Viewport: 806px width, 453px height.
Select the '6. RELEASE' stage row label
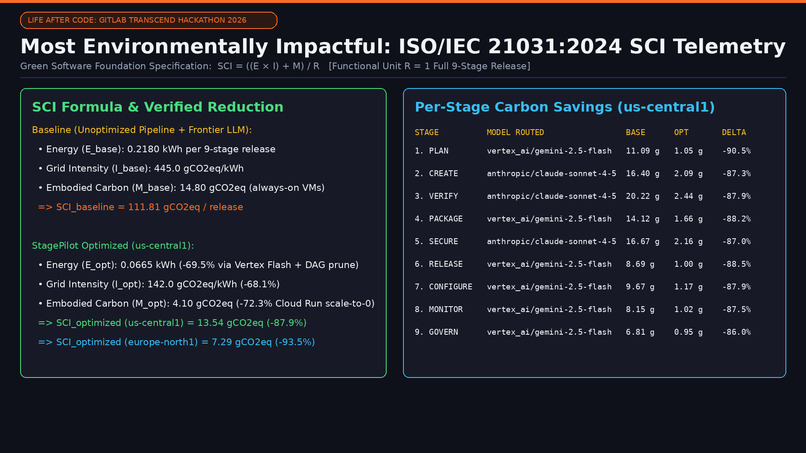439,264
